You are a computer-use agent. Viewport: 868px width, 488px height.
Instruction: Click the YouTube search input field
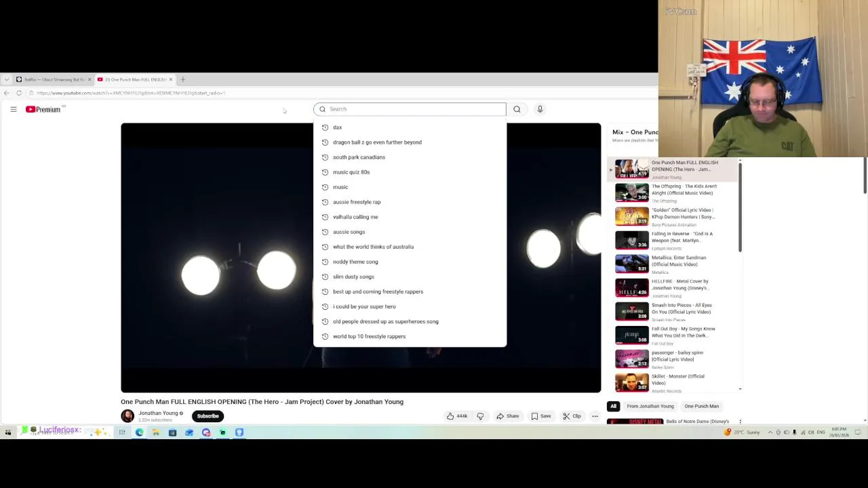coord(410,109)
